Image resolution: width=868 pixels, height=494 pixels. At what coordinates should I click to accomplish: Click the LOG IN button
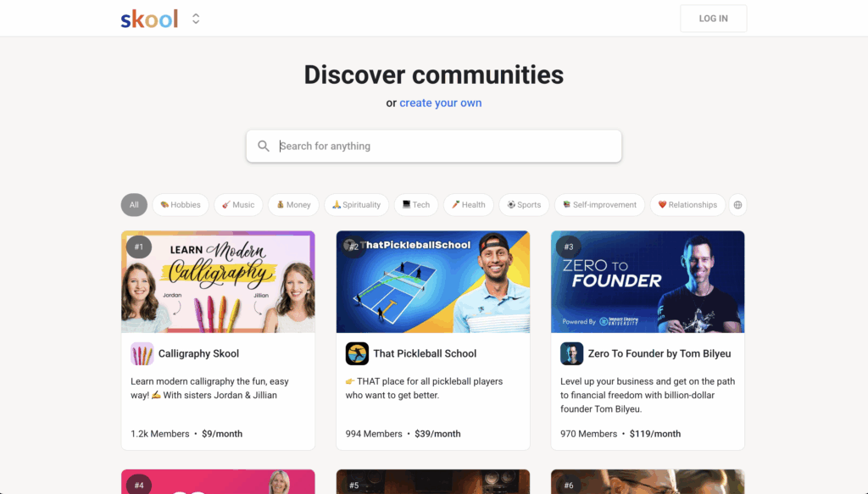point(713,19)
